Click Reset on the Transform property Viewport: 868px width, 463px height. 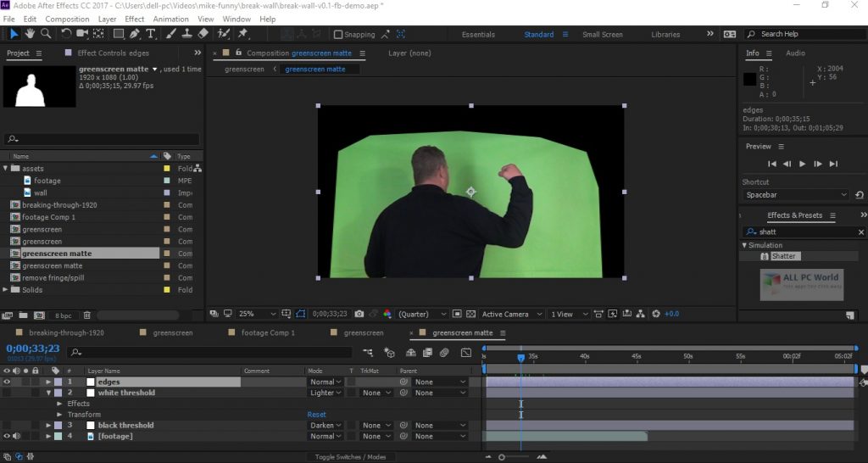(316, 415)
